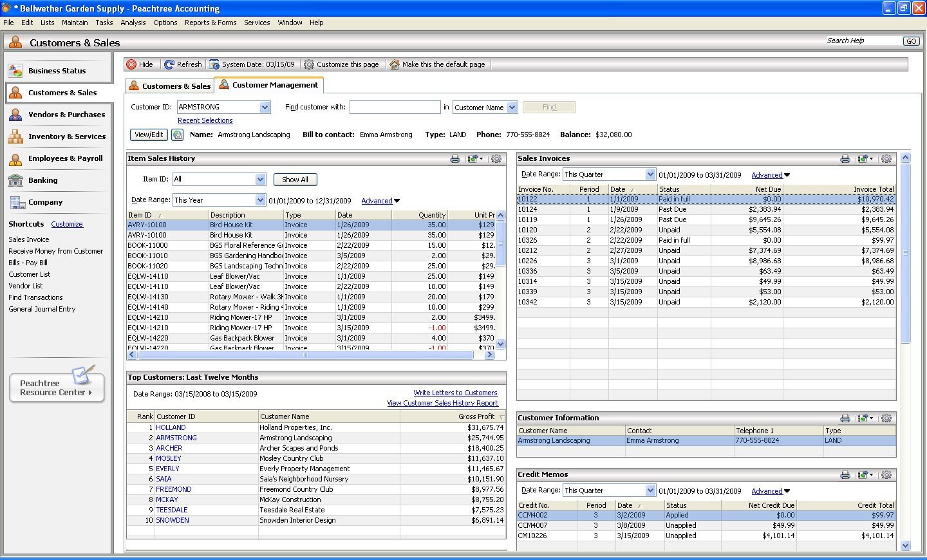The image size is (927, 560).
Task: Click export icon in Customer Information panel
Action: pyautogui.click(x=864, y=418)
